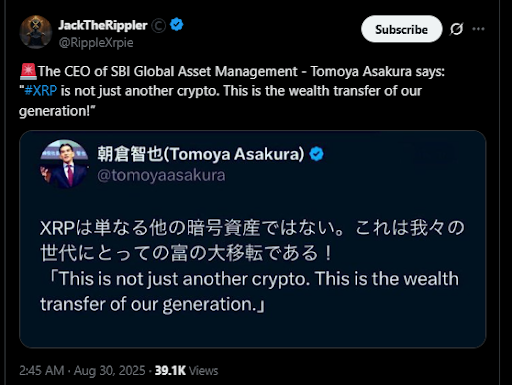Click the red siren emoji in the post

pyautogui.click(x=28, y=71)
